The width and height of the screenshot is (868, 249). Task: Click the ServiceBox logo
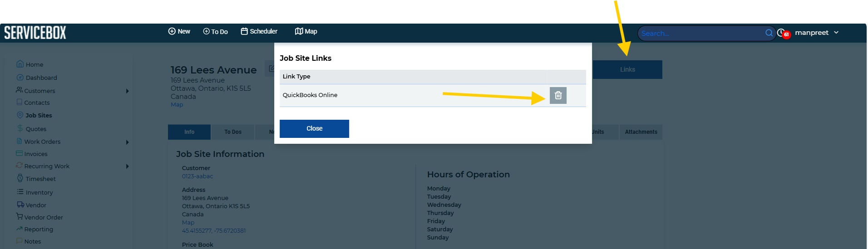[35, 33]
